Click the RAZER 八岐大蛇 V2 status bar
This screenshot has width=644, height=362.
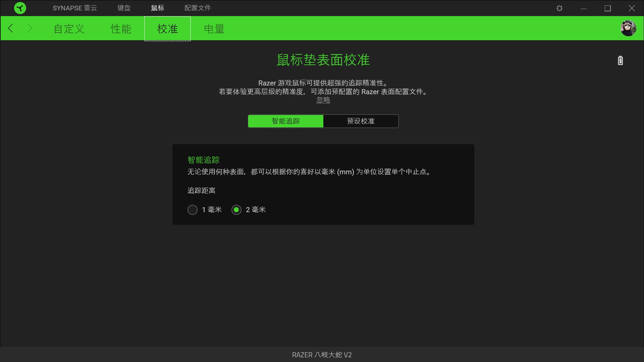point(322,355)
